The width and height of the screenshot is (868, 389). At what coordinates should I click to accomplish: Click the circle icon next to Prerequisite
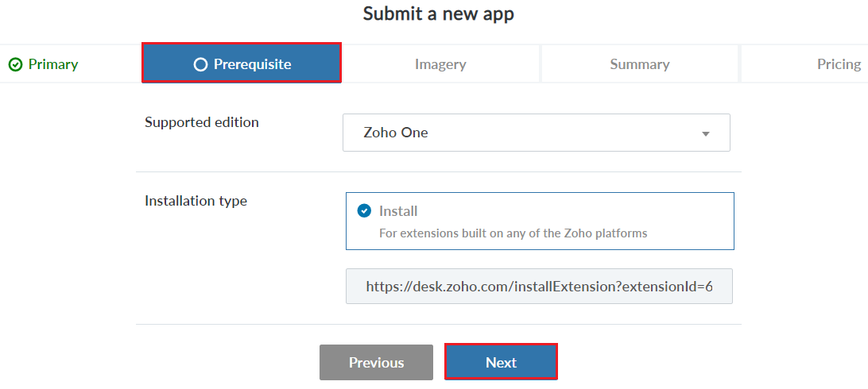(x=200, y=64)
